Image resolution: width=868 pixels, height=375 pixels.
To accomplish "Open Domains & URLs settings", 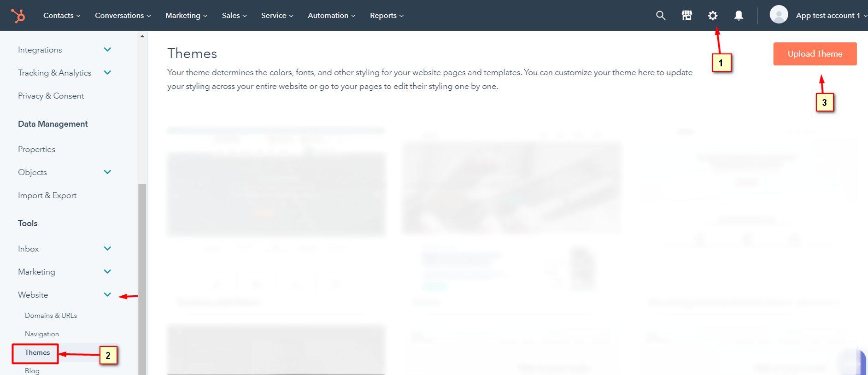I will pyautogui.click(x=51, y=316).
